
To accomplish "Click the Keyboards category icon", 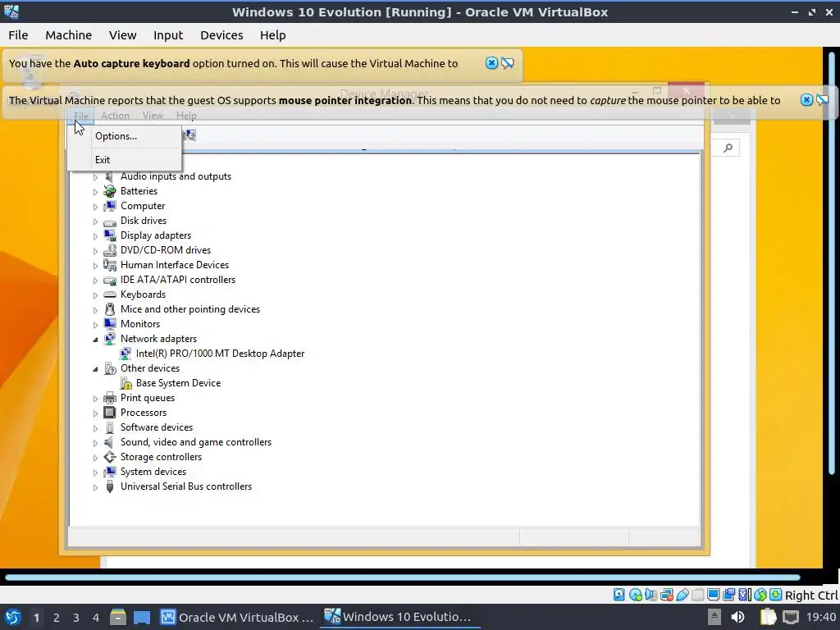I will click(110, 294).
